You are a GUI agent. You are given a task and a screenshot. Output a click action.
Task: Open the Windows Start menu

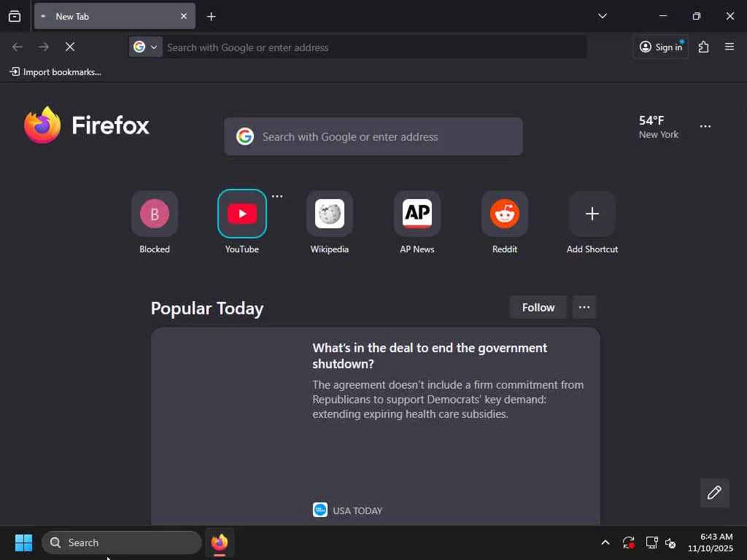tap(23, 542)
